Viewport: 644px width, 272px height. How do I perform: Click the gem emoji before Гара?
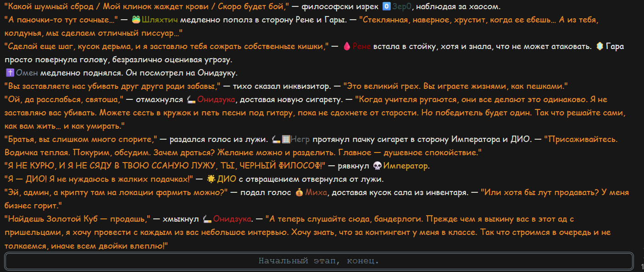[x=600, y=47]
